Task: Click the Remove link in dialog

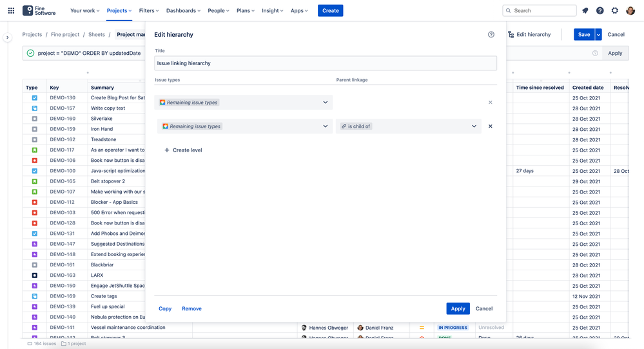Action: click(x=192, y=309)
